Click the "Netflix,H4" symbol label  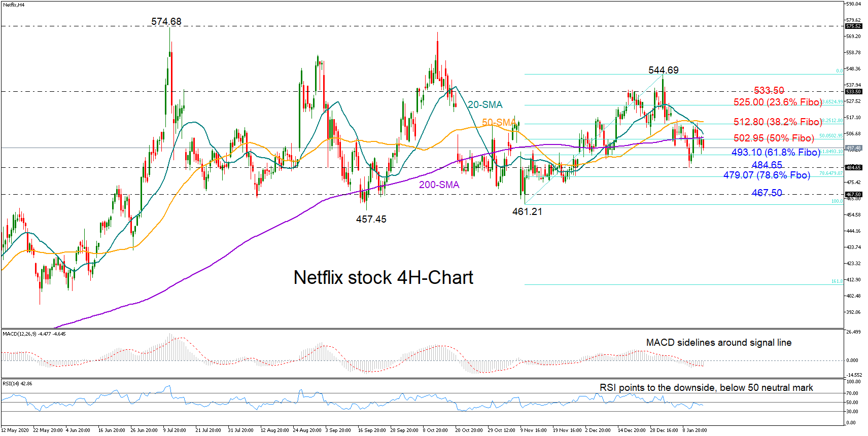click(x=14, y=5)
